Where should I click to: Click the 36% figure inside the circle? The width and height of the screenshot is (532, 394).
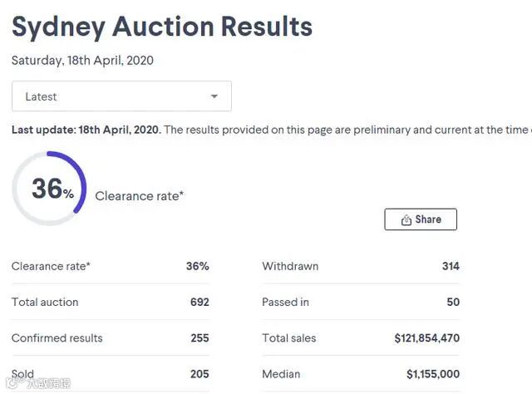52,190
